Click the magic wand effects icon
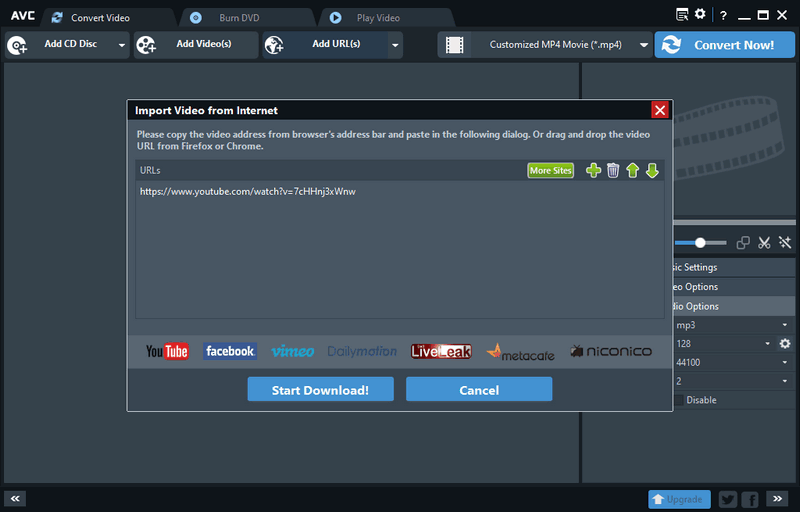 coord(785,243)
